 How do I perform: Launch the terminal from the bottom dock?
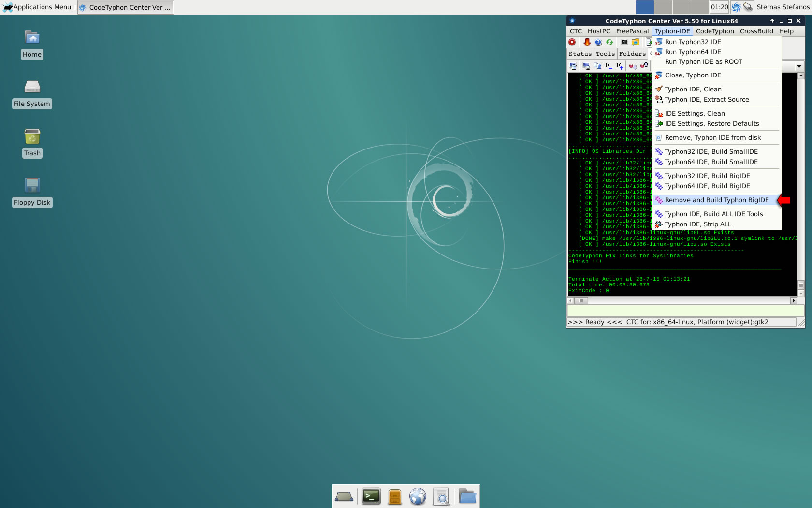pos(371,496)
